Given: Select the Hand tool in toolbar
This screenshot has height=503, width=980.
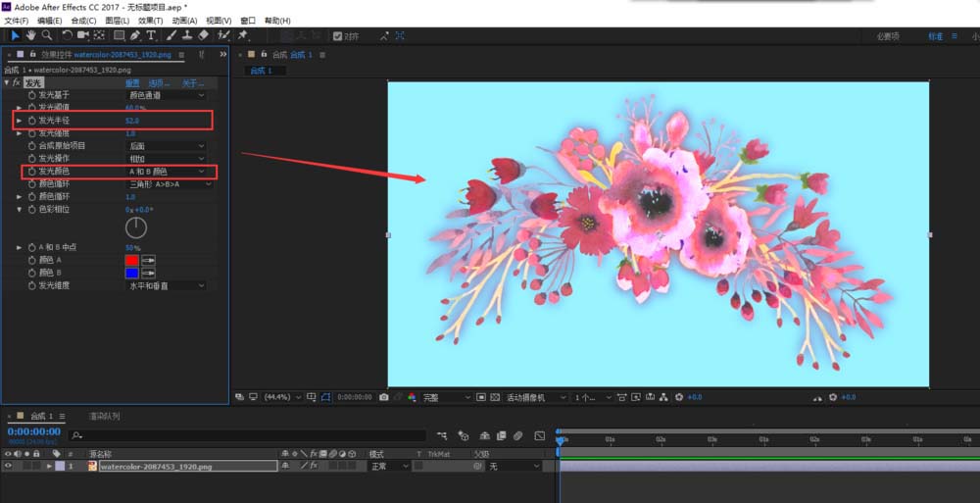Looking at the screenshot, I should 31,36.
